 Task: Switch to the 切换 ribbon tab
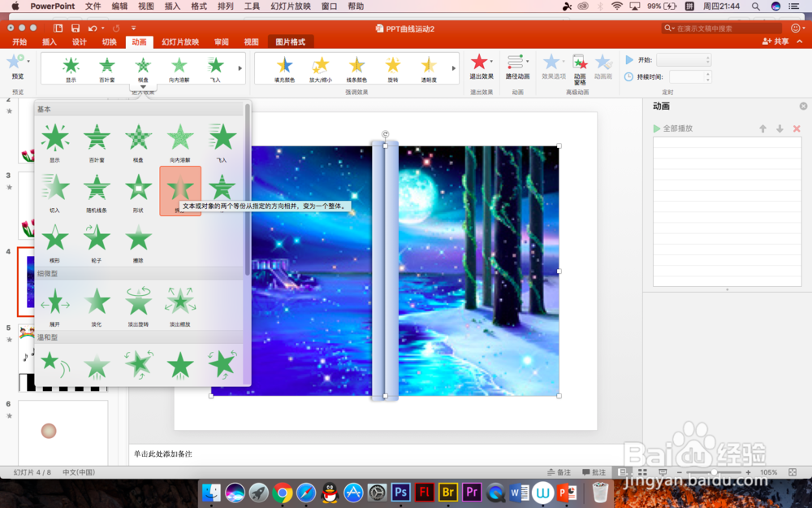(109, 42)
